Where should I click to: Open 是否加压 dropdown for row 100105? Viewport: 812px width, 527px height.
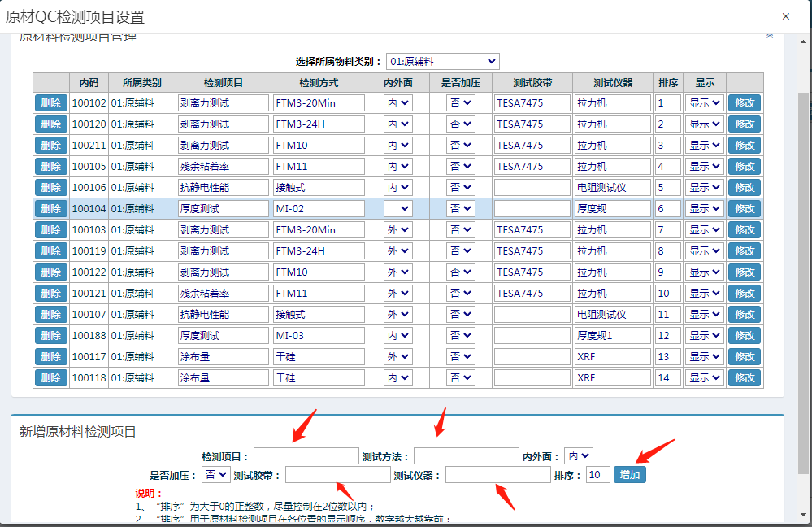pyautogui.click(x=460, y=167)
